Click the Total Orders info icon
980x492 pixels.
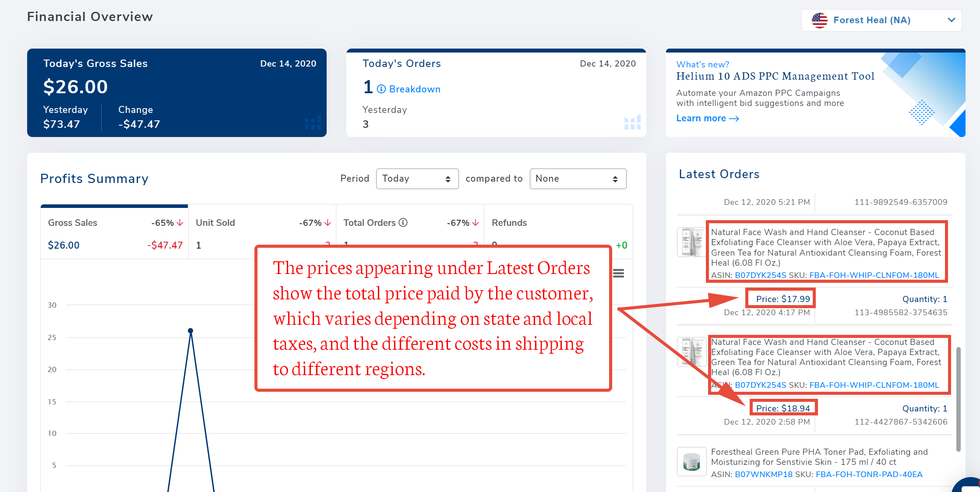(x=403, y=222)
